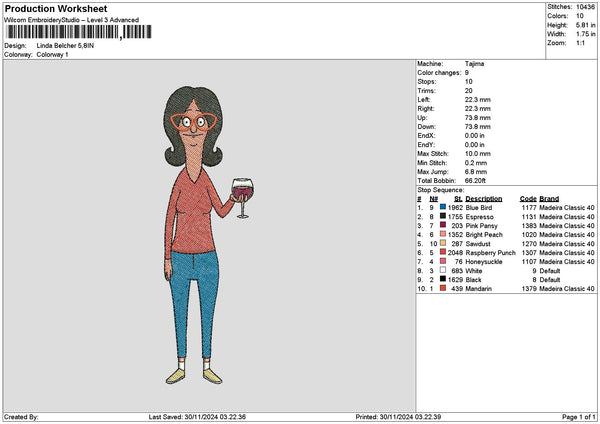Screen dimensions: 600x424
Task: Click the 'Page 1 of 1' footer text
Action: click(579, 417)
